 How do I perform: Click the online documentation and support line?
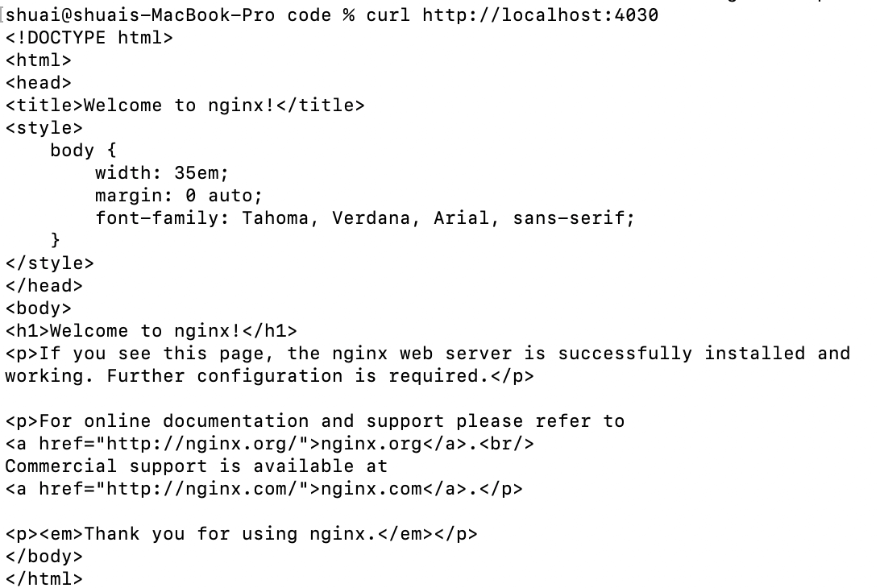[315, 420]
